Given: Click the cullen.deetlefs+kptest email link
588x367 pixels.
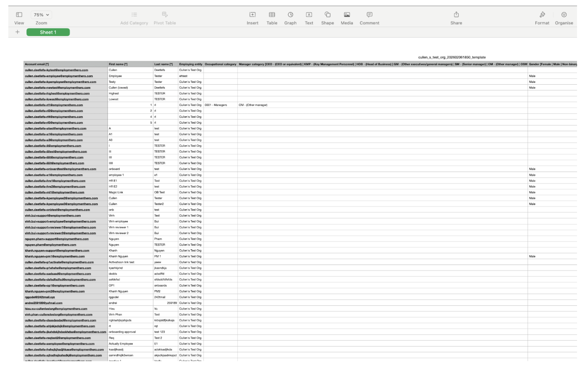Looking at the screenshot, I should click(56, 70).
